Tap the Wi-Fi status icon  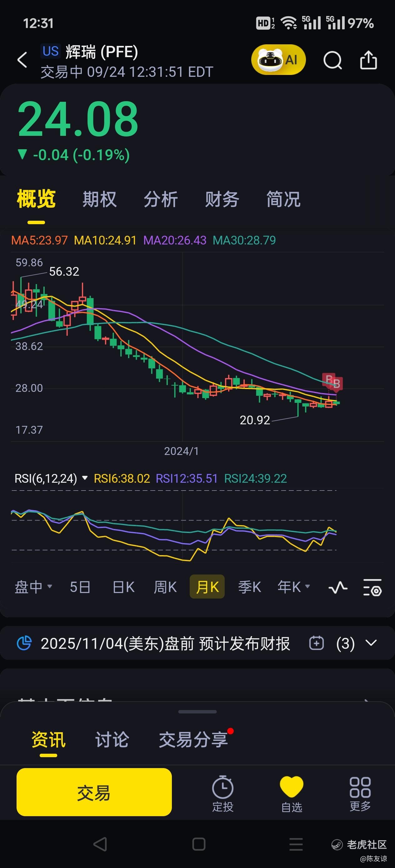[x=289, y=23]
